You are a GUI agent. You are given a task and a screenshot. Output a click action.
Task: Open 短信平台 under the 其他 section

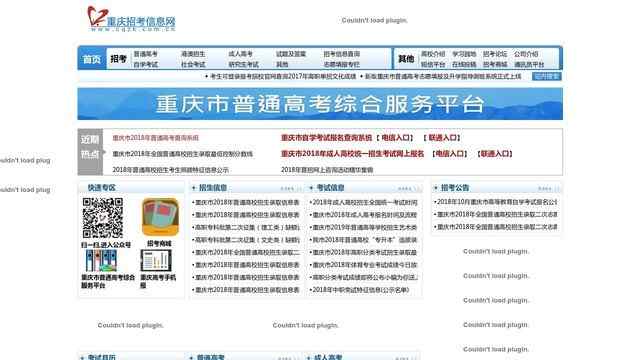coord(433,64)
